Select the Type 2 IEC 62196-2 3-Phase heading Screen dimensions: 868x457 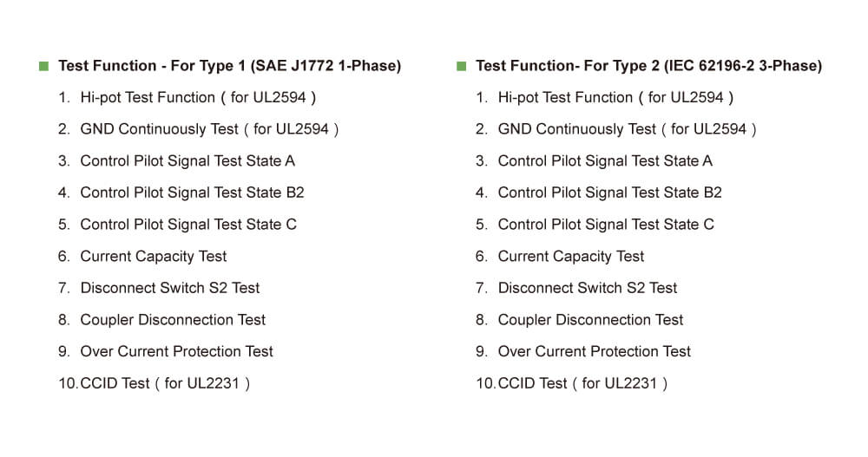pyautogui.click(x=648, y=66)
